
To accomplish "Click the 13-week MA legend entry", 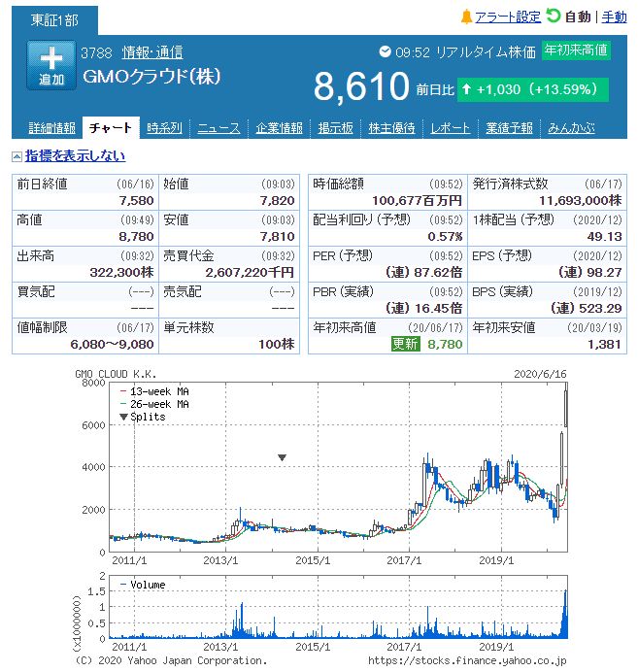I will pos(154,391).
